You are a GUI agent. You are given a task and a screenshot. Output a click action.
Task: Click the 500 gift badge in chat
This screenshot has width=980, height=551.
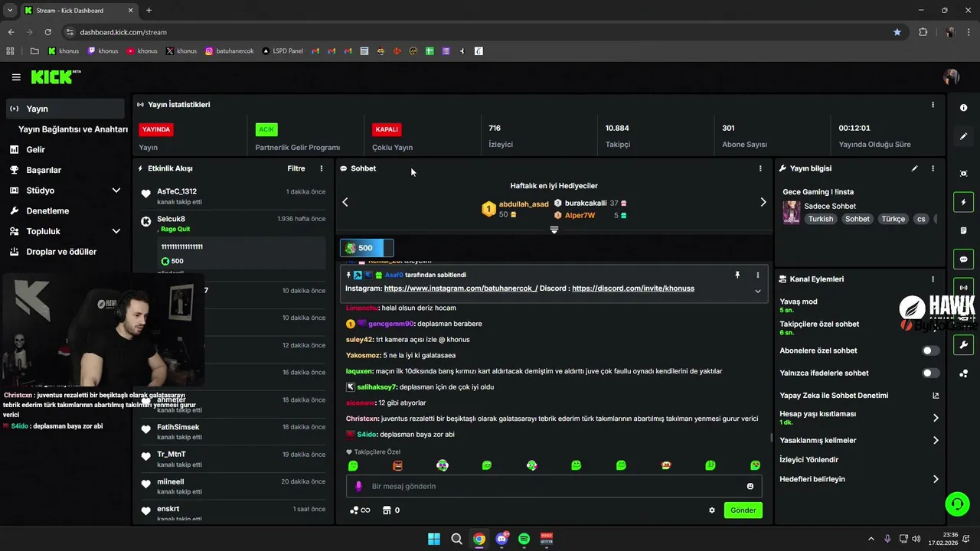(x=367, y=248)
